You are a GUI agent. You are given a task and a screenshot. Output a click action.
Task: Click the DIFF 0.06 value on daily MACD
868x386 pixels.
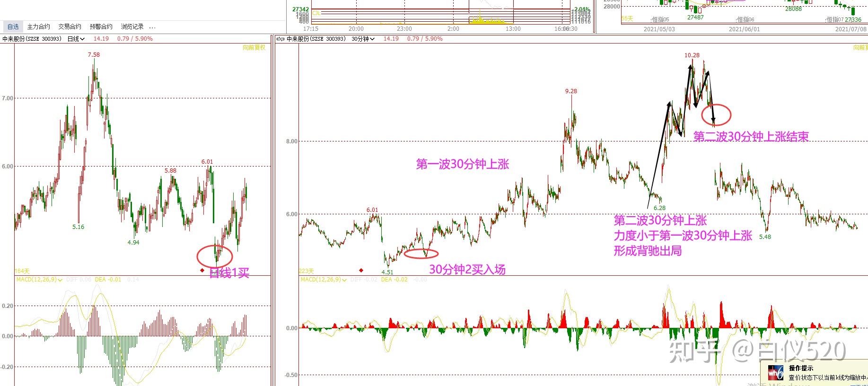click(79, 280)
